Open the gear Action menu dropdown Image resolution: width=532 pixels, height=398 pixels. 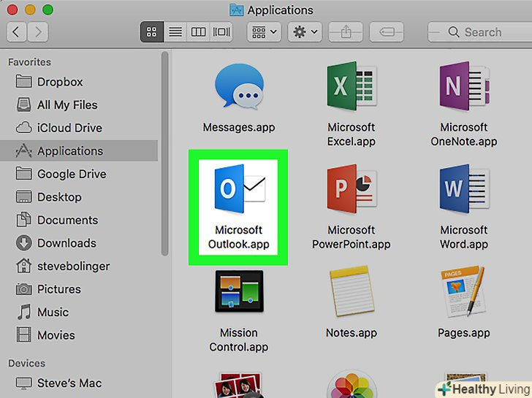(305, 32)
